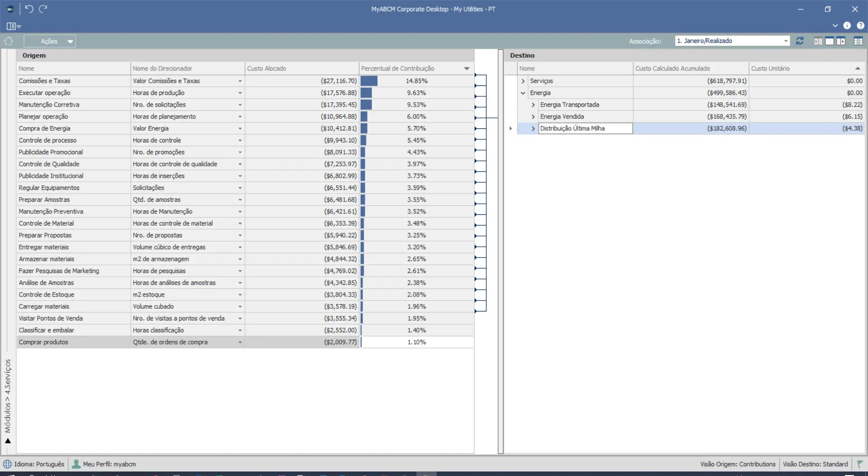Viewport: 868px width, 476px height.
Task: Open the panel layout menu below app logo
Action: point(14,26)
